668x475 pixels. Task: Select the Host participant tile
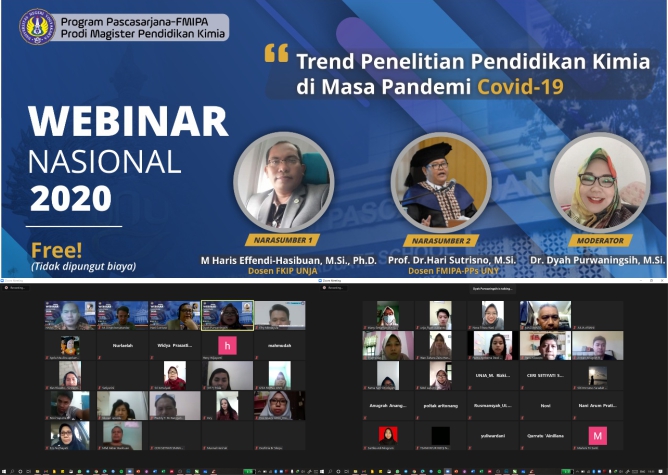(545, 405)
